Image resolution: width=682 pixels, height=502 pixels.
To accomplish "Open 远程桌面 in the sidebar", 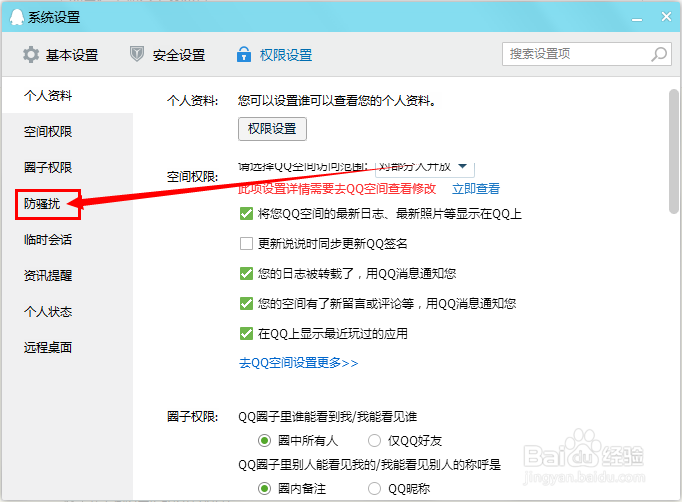I will (x=48, y=348).
